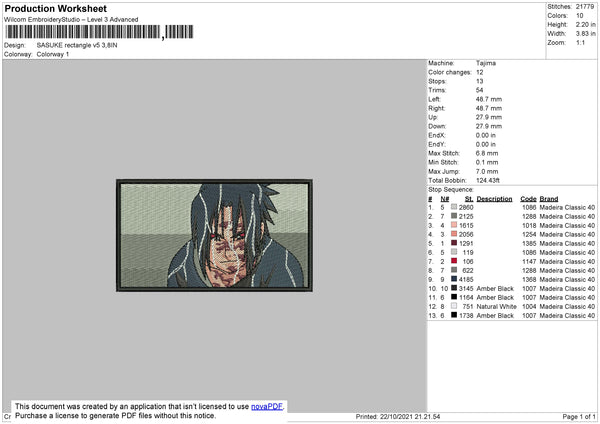Click design name 'SASUKE rectangle v5 3,8IN'
600x424 pixels.
tap(77, 45)
